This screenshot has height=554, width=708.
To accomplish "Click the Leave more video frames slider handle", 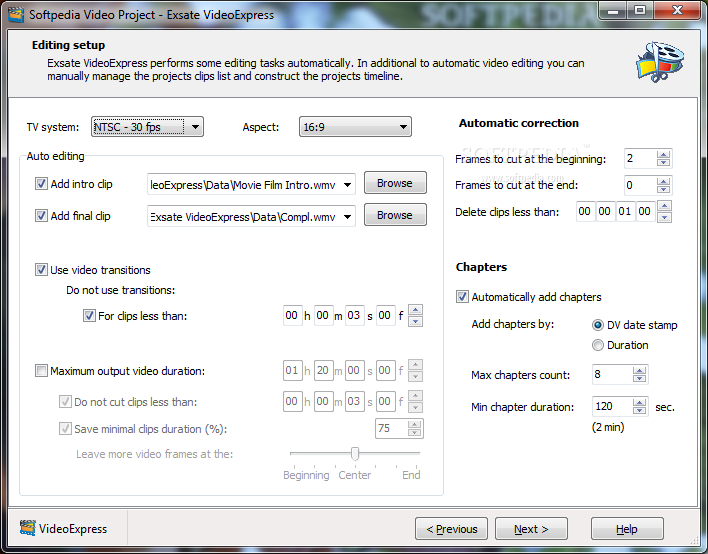I will coord(355,453).
